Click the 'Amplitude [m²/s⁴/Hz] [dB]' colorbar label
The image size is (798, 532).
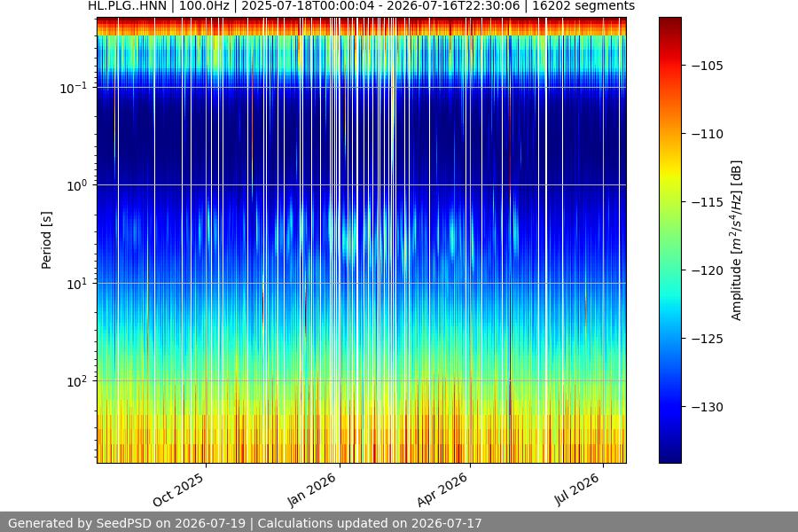(736, 240)
